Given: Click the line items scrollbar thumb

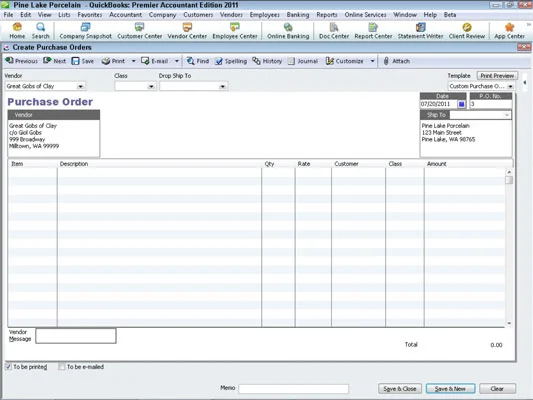Looking at the screenshot, I should point(509,180).
